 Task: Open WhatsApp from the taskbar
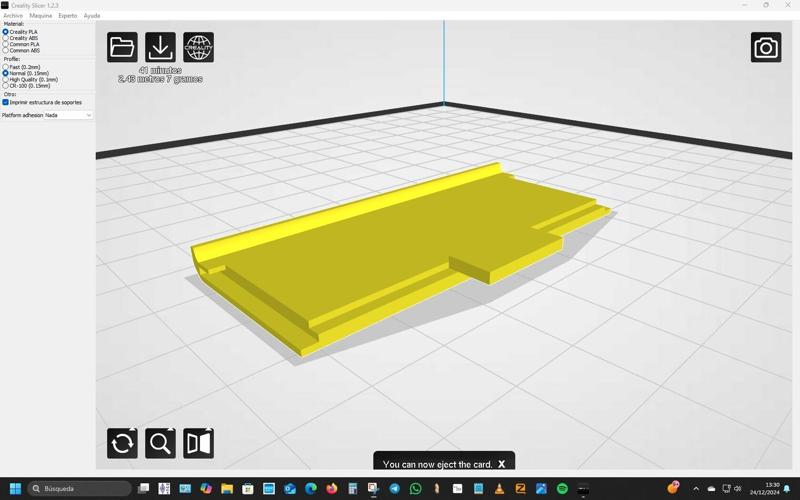(x=415, y=489)
